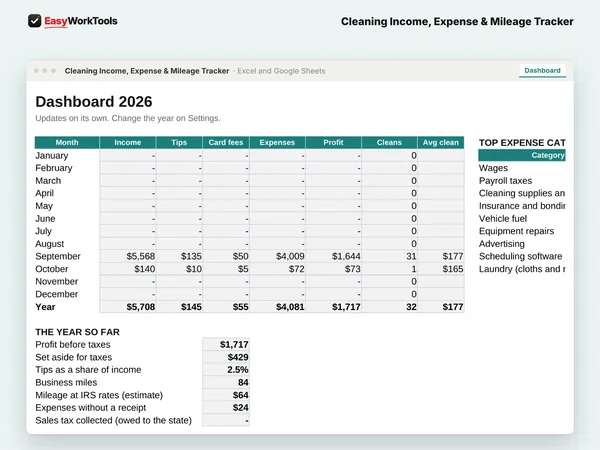
Task: Select the April row label
Action: [44, 193]
